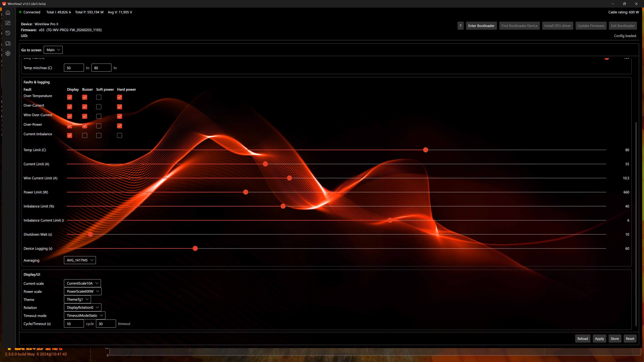Click the bear logo in title bar

click(4, 4)
